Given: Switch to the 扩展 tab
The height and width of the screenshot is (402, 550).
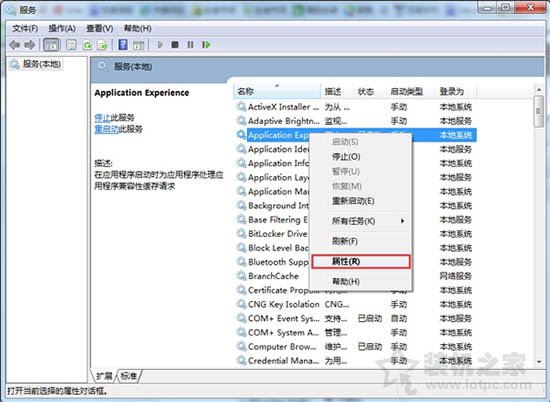Looking at the screenshot, I should 104,376.
